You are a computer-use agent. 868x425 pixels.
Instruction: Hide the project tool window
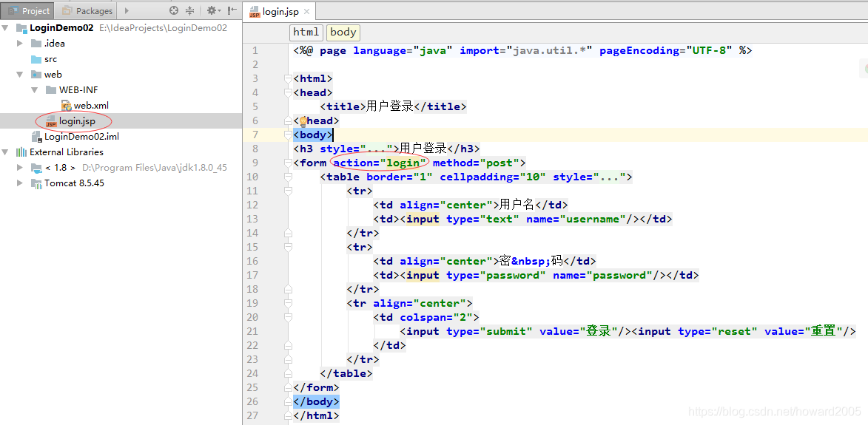(x=232, y=10)
